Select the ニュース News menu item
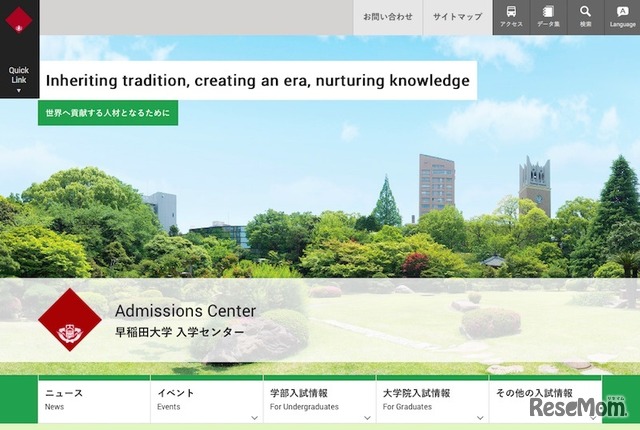This screenshot has width=640, height=430. pyautogui.click(x=94, y=399)
